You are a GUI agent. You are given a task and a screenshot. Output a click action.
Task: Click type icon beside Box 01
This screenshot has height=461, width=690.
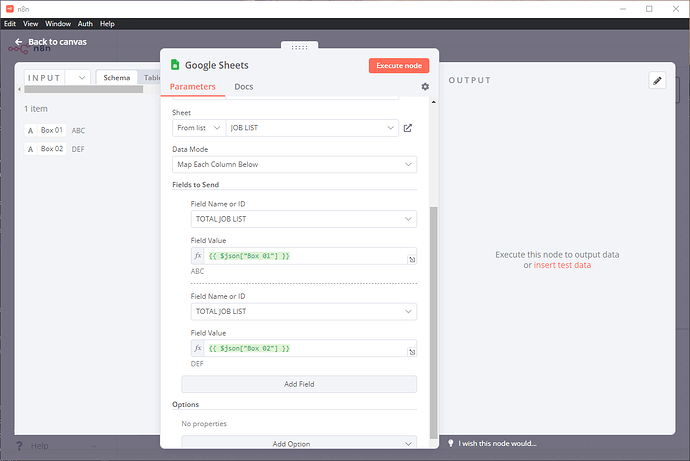point(30,131)
